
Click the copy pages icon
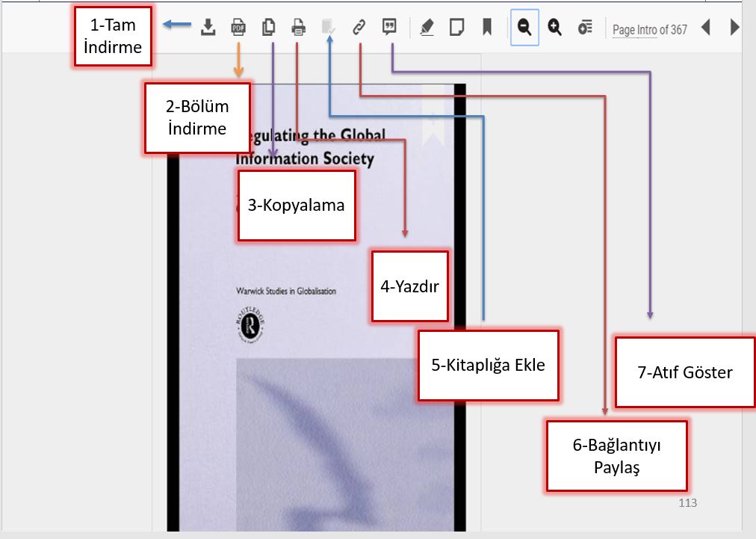[268, 27]
